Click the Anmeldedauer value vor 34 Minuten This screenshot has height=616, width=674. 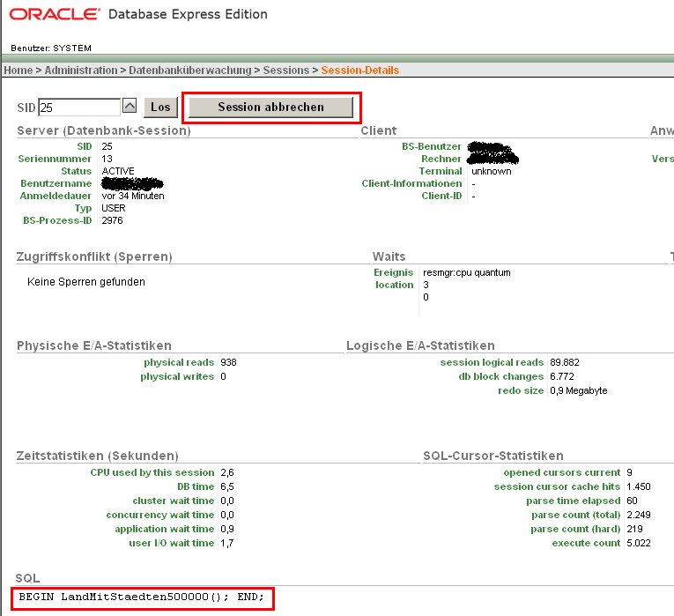pos(133,196)
